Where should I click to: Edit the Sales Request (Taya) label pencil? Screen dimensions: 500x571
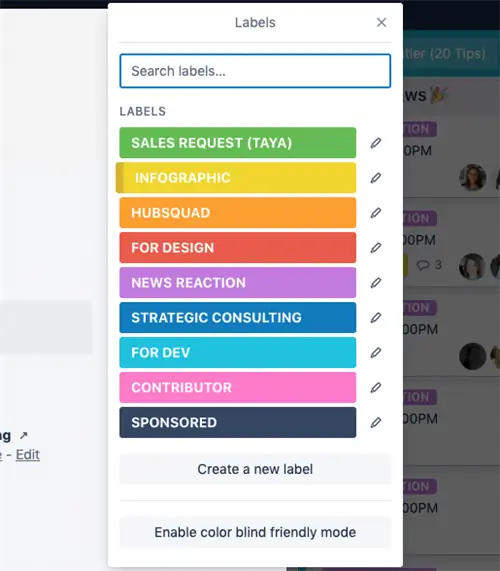tap(376, 143)
